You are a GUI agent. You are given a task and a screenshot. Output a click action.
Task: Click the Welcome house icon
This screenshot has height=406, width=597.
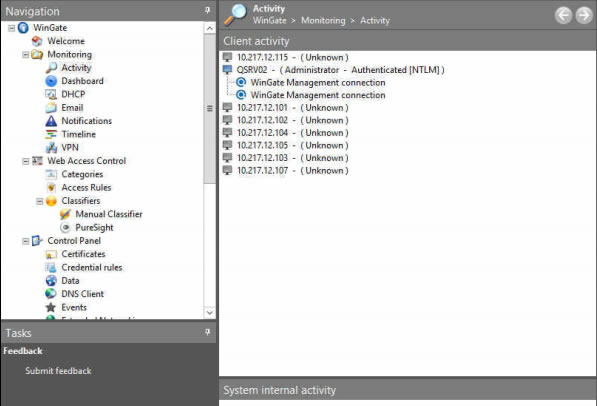point(37,41)
